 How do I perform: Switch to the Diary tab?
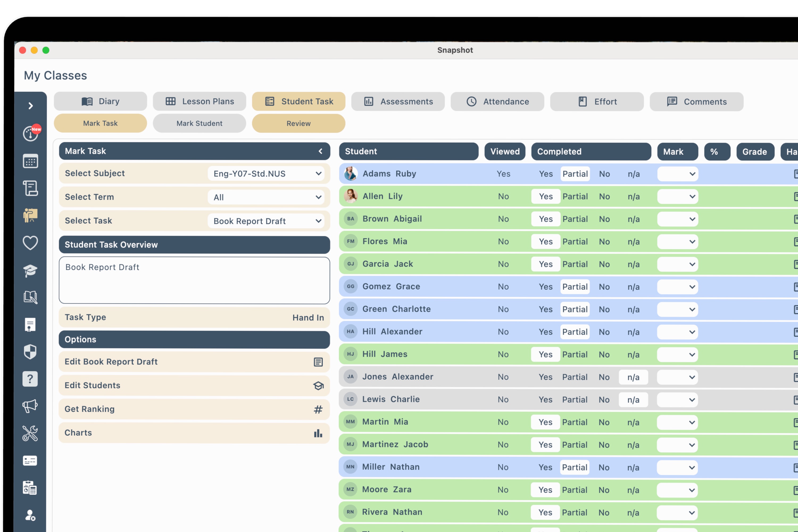[x=101, y=101]
